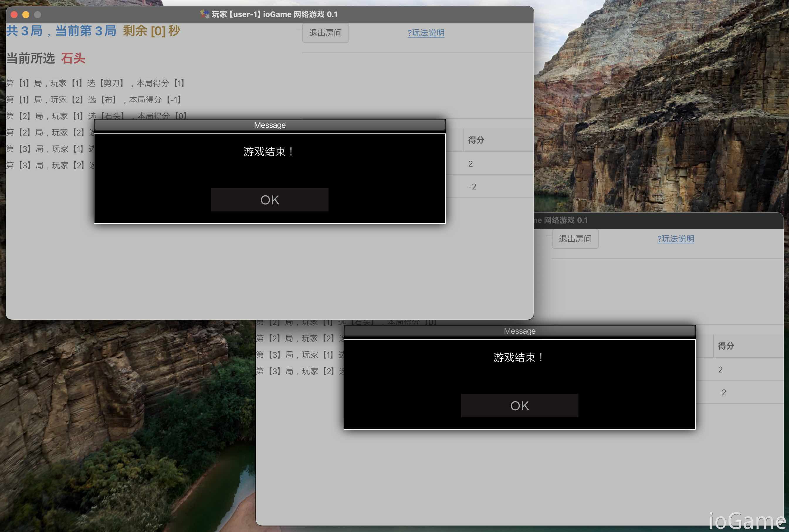The image size is (789, 532).
Task: Click the ioGame app icon in title bar
Action: pos(204,14)
